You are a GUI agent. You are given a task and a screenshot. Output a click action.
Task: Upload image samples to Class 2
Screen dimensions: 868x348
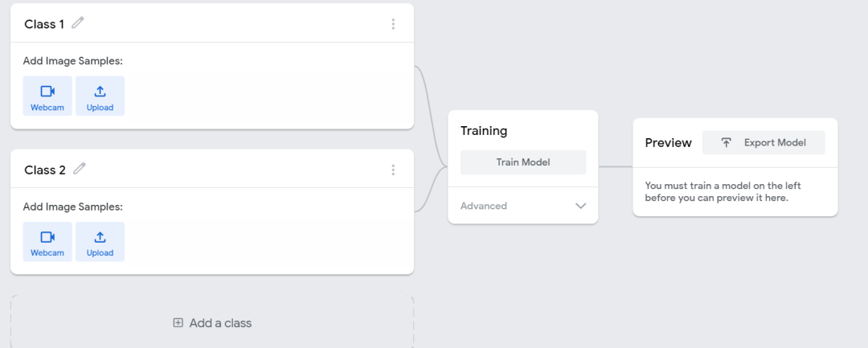100,241
